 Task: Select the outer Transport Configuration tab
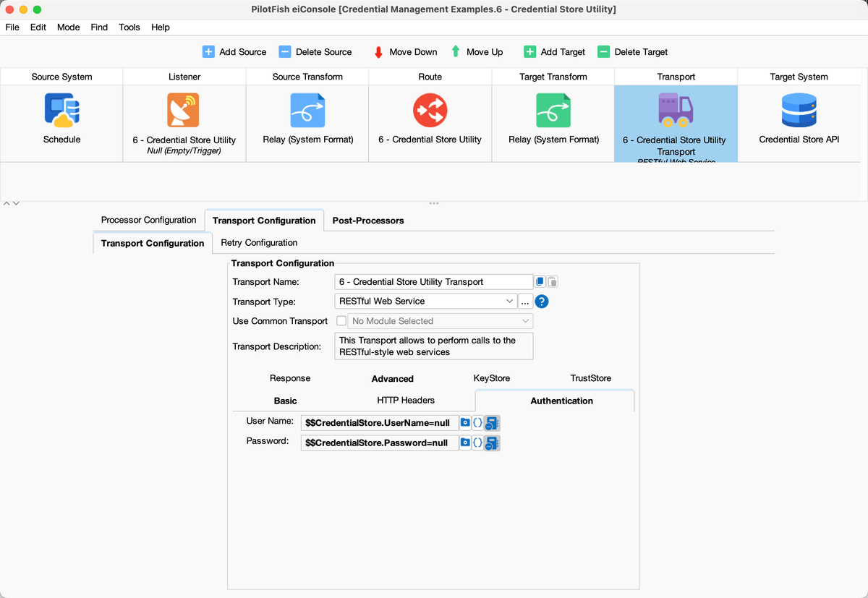(264, 221)
